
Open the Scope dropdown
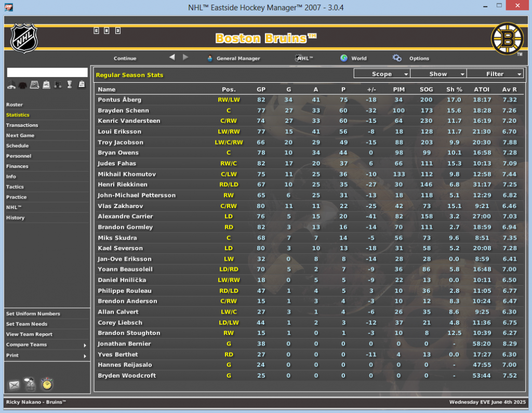382,74
